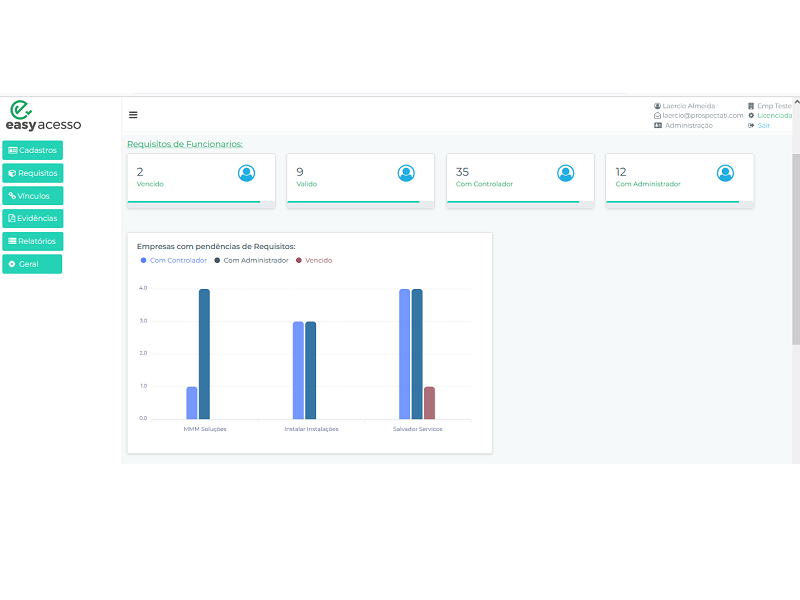Click the user icon on Com Administrador card
The height and width of the screenshot is (600, 800).
725,173
